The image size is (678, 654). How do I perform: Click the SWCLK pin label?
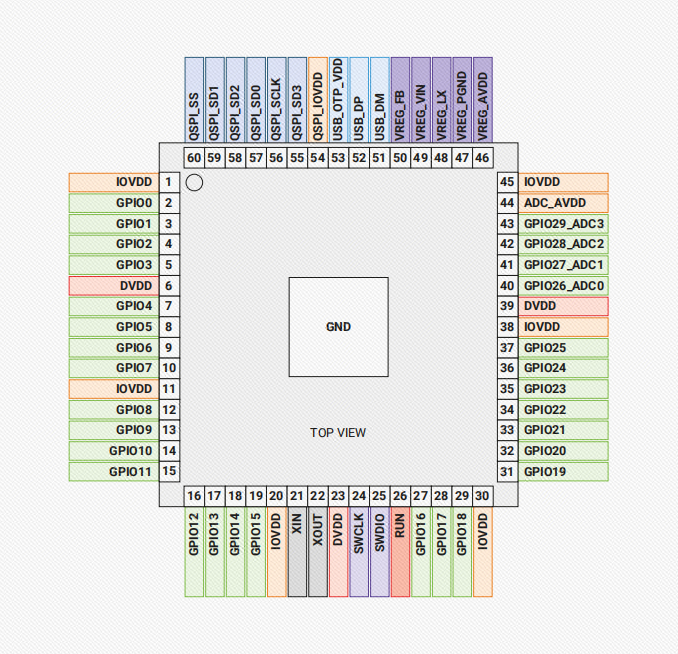click(359, 552)
